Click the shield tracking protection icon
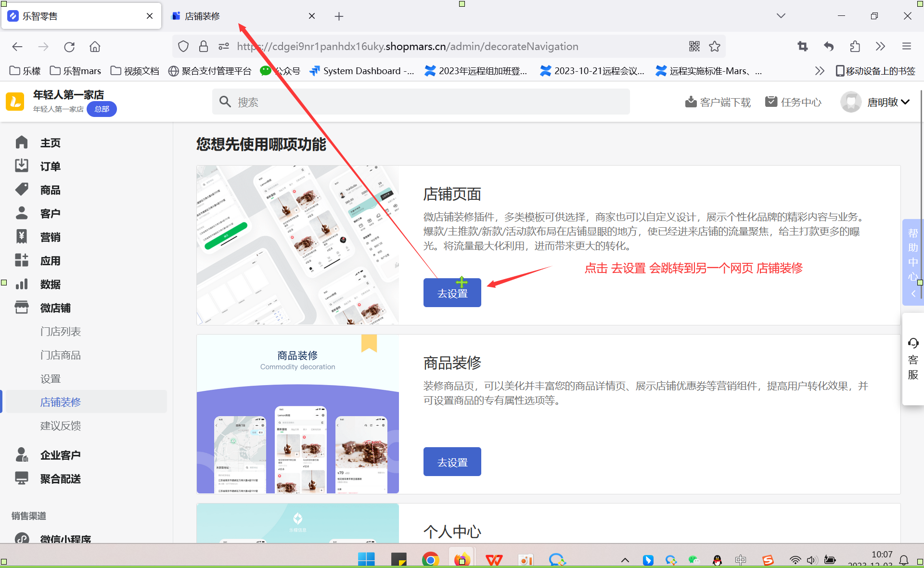Image resolution: width=924 pixels, height=568 pixels. 183,46
